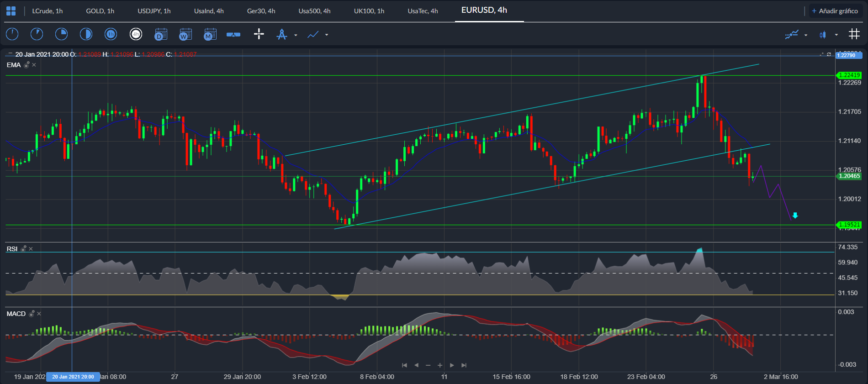Image resolution: width=868 pixels, height=384 pixels.
Task: Click the 20 Jan 2021 20:00 time marker
Action: pos(73,377)
